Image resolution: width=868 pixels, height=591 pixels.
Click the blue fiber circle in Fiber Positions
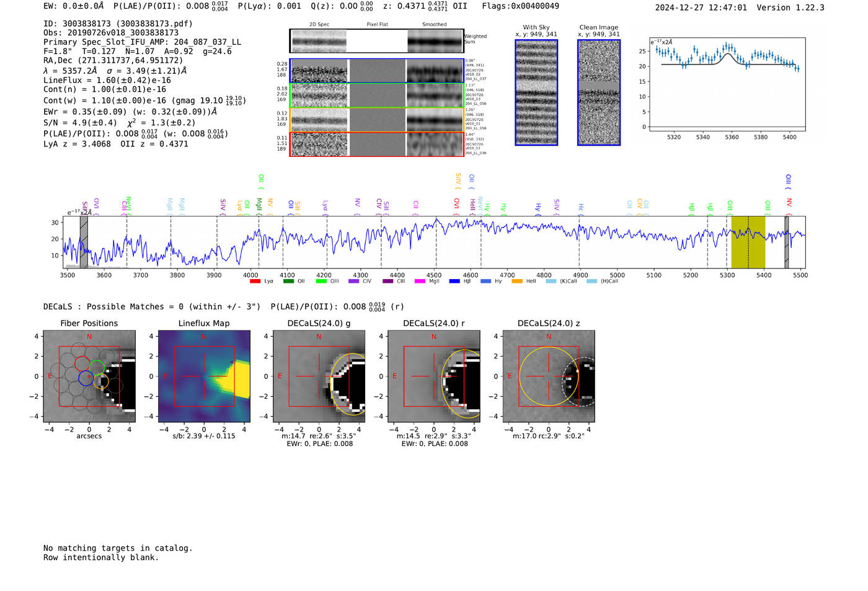[x=86, y=378]
